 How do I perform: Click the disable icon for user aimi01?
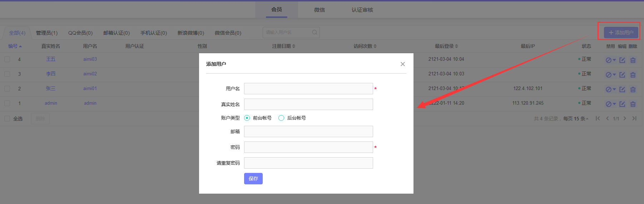pos(608,89)
